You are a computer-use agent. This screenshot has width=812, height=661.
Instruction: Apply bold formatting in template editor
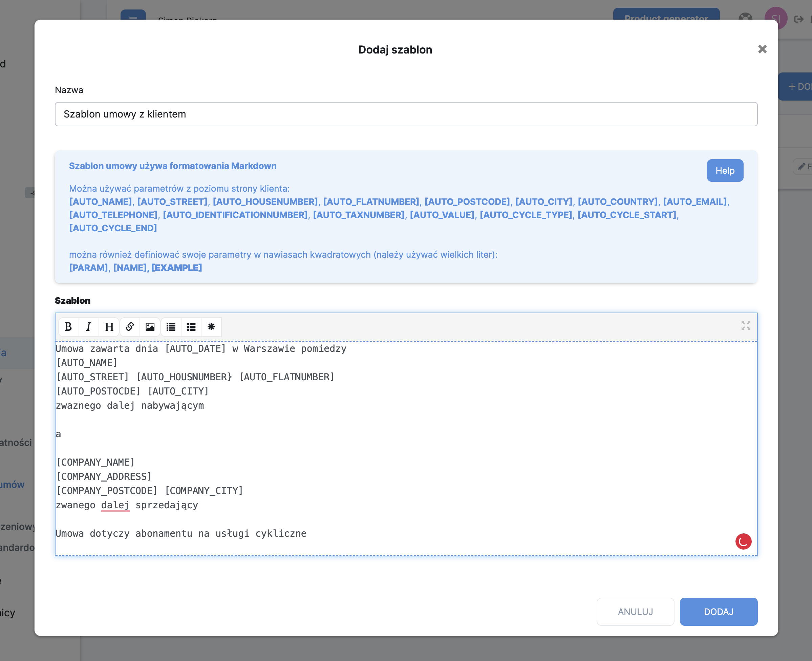pyautogui.click(x=68, y=327)
